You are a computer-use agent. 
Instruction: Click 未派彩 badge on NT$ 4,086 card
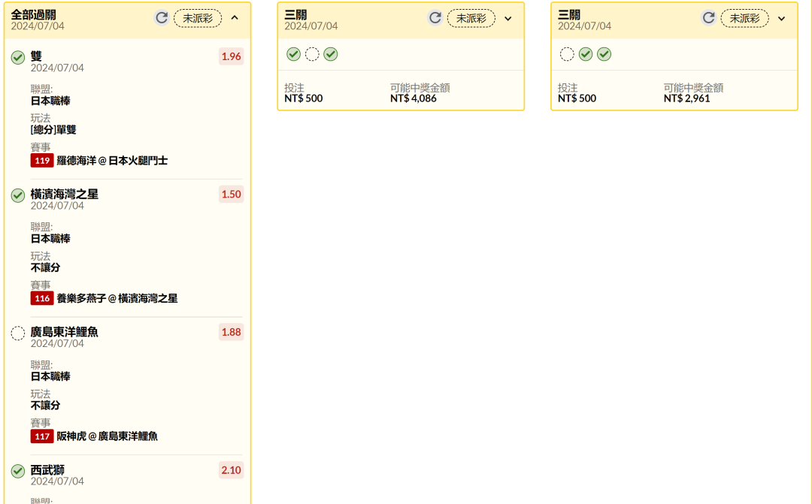[x=471, y=19]
